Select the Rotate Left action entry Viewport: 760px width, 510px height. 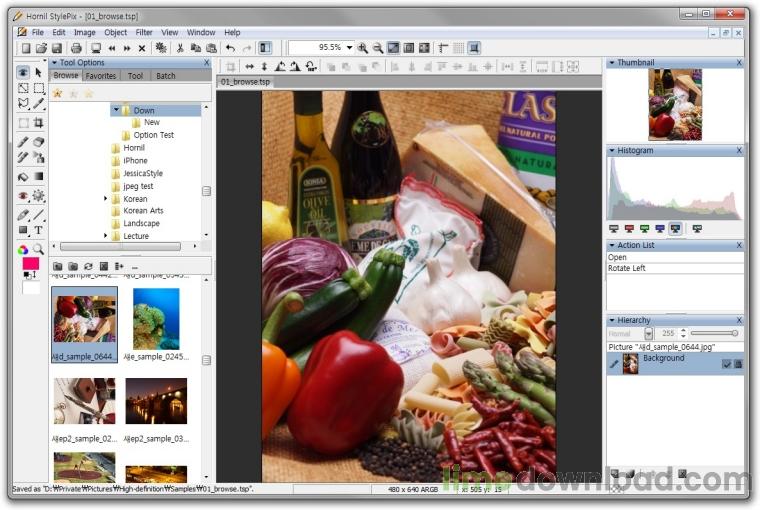[626, 268]
